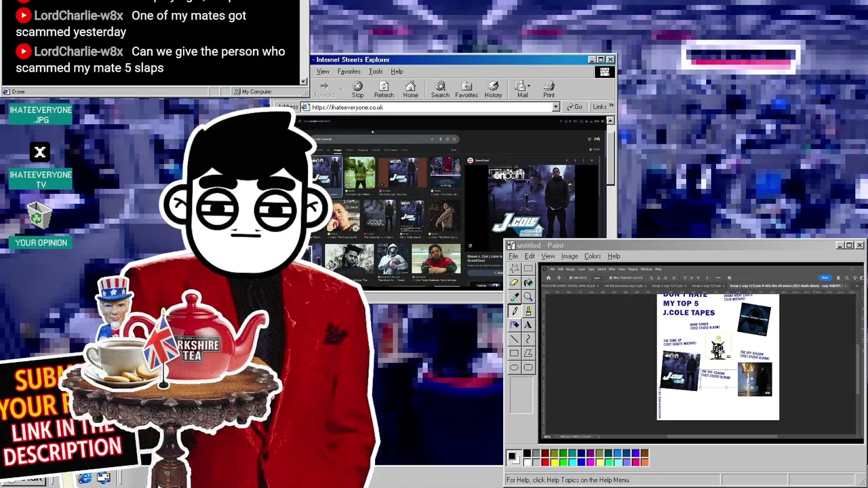868x488 pixels.
Task: Open the IHATEEVERYONE TV desktop X icon
Action: [40, 152]
